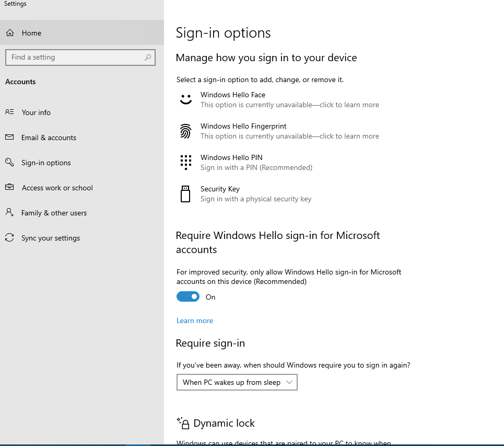This screenshot has height=446, width=504.
Task: Disable Windows Hello sign-in for Microsoft accounts
Action: pyautogui.click(x=187, y=296)
